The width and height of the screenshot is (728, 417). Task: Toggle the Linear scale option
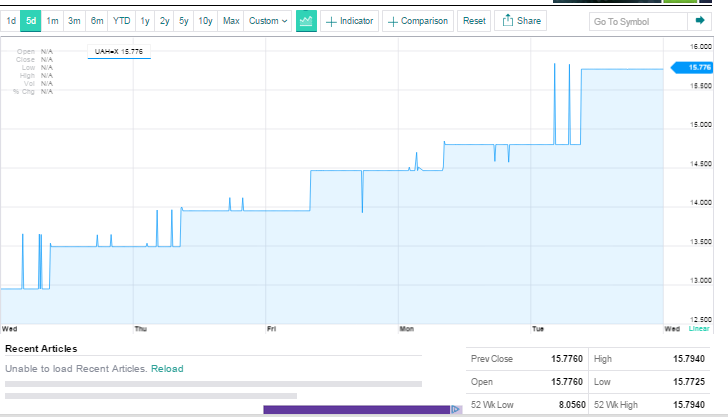click(699, 329)
